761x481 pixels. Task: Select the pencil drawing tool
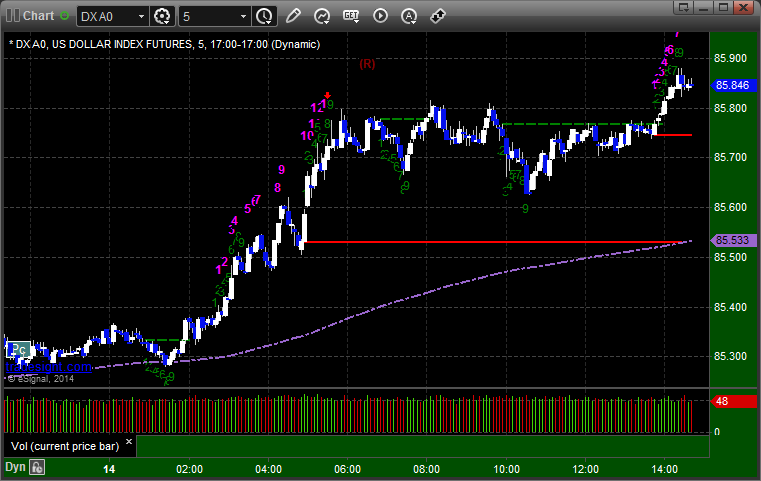tap(293, 16)
